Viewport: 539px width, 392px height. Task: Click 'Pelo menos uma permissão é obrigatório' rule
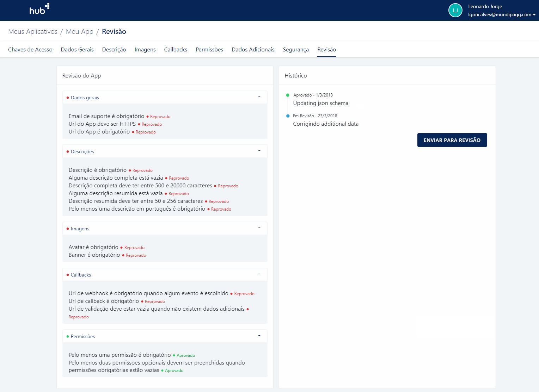click(x=120, y=355)
